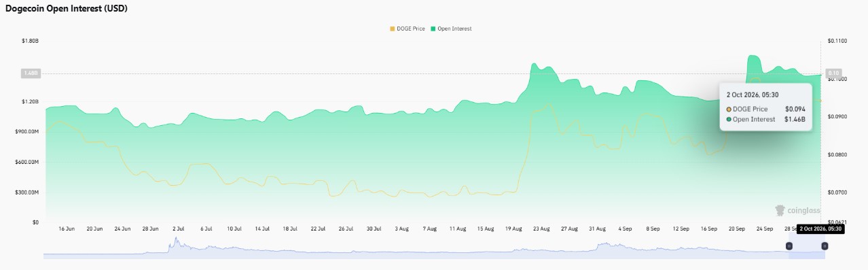
Task: Click the yellow DOGE Price legend swatch
Action: pos(392,29)
